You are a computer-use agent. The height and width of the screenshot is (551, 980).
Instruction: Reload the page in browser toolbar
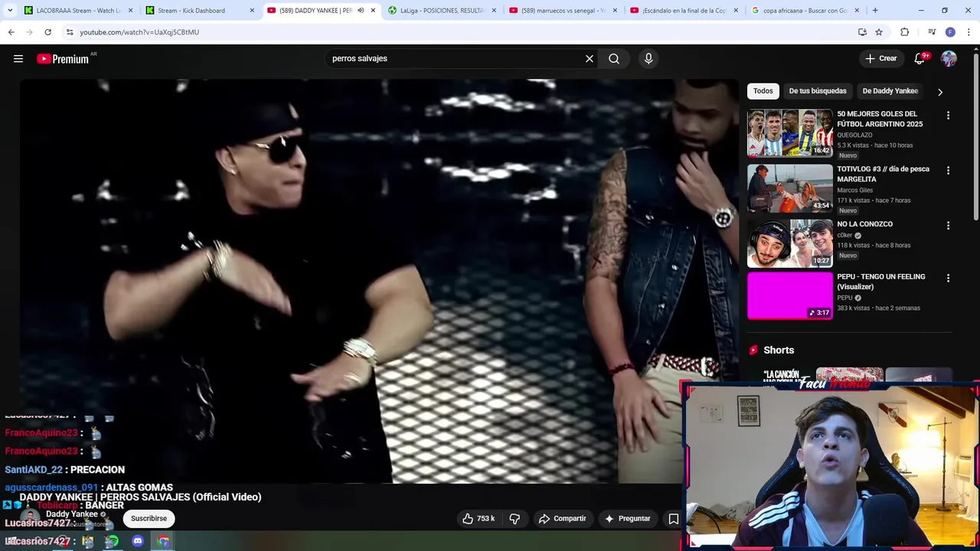pos(47,32)
